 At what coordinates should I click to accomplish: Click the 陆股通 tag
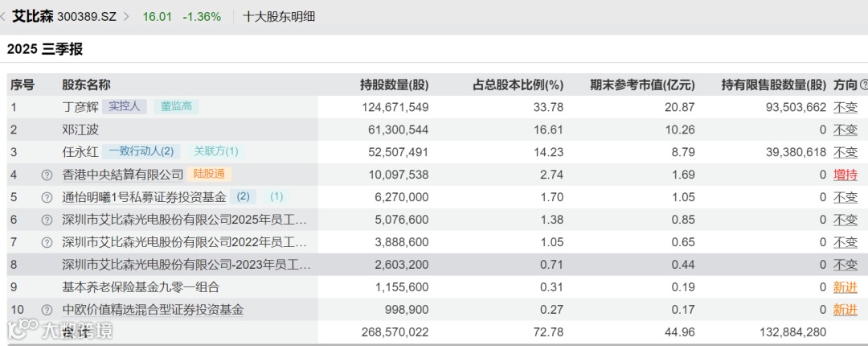click(x=209, y=174)
